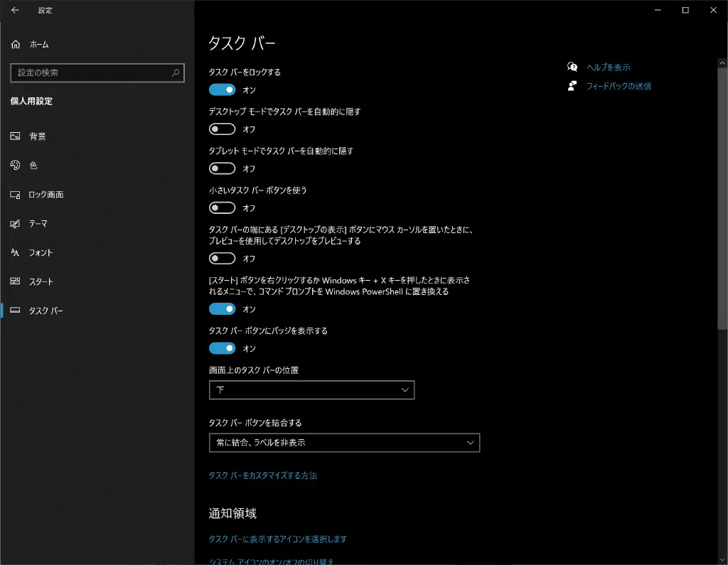728x565 pixels.
Task: Turn off the タスク バーをロックする toggle
Action: pyautogui.click(x=222, y=90)
